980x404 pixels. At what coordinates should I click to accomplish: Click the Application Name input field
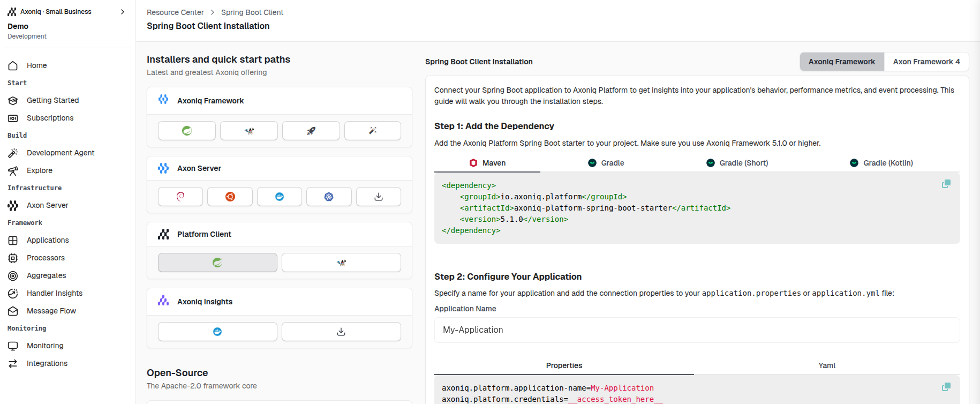click(x=697, y=330)
